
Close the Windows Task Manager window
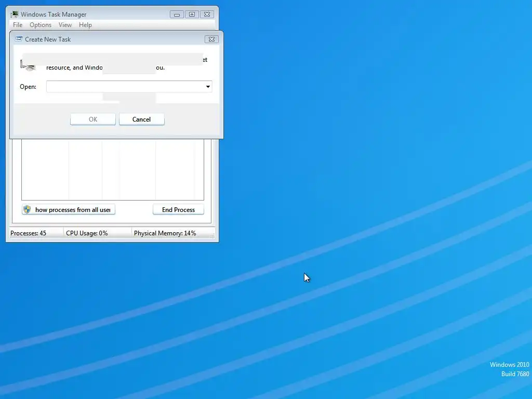pyautogui.click(x=207, y=14)
